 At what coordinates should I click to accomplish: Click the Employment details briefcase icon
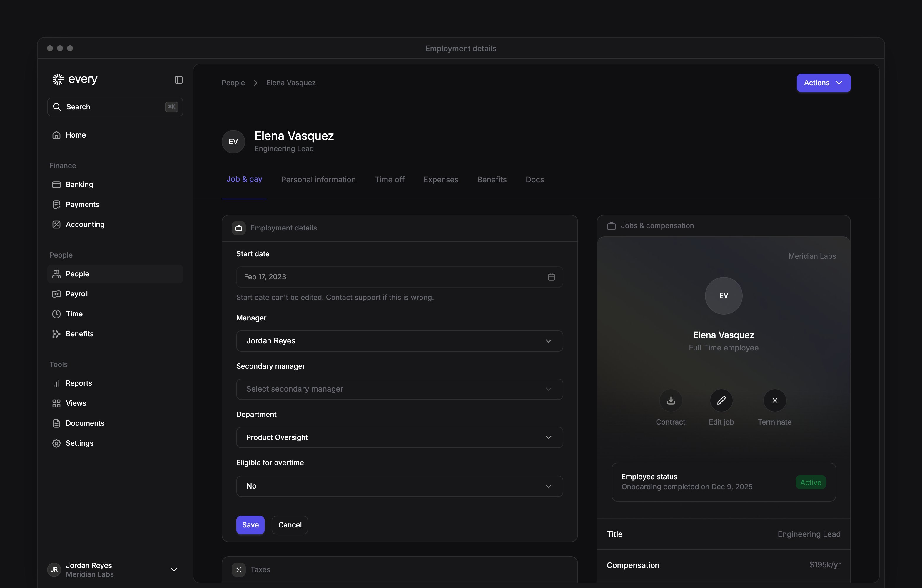point(238,228)
